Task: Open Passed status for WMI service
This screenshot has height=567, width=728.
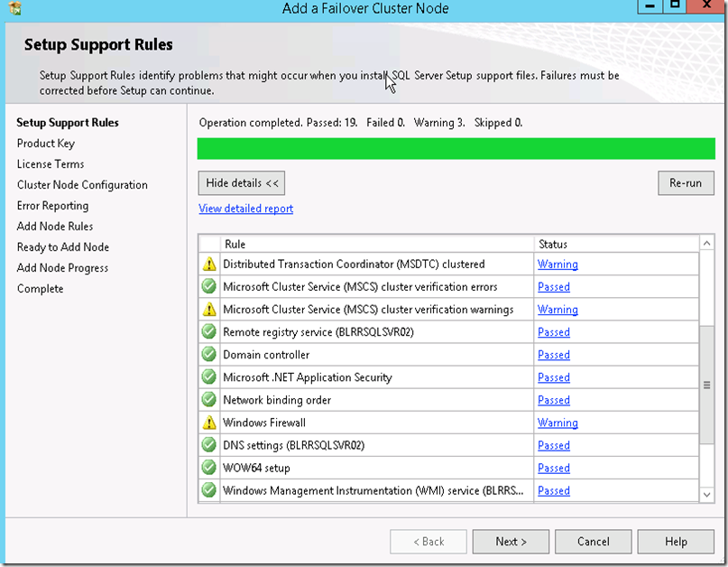Action: click(553, 491)
